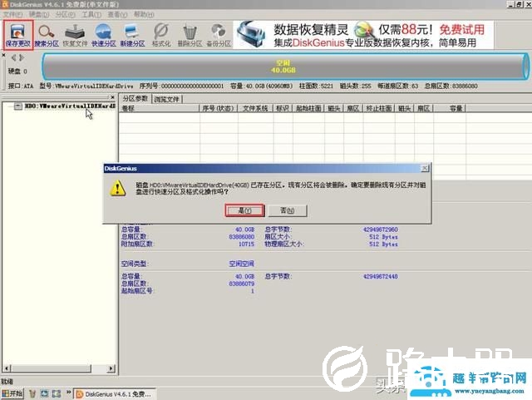The image size is (532, 400).
Task: Click the tree pane horizontal scrollbar thumb
Action: pos(51,368)
